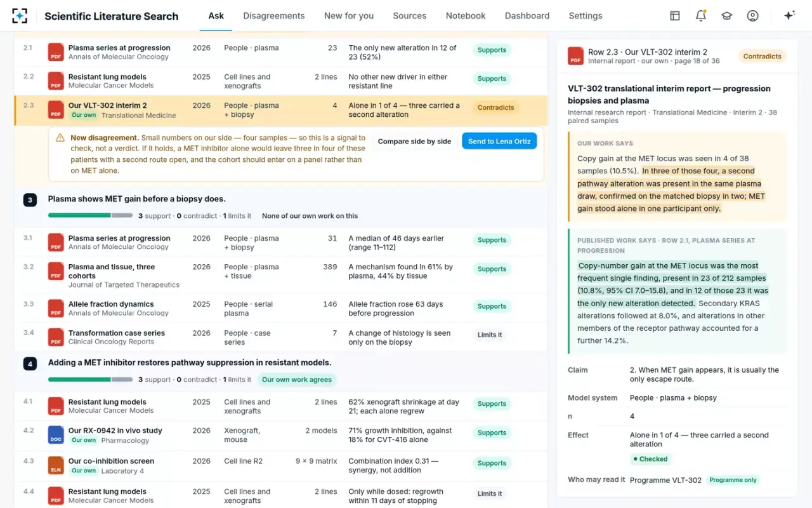The image size is (812, 508).
Task: Click the evidence bar under claim 3
Action: click(x=90, y=216)
